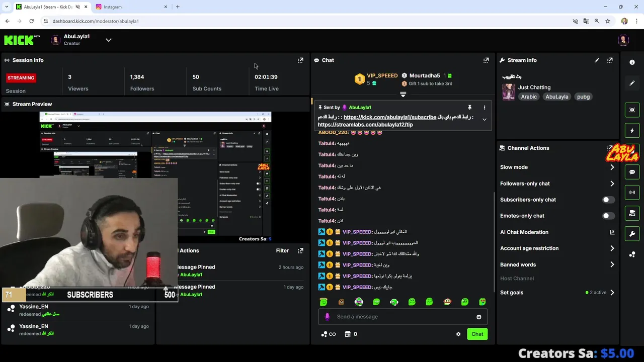Image resolution: width=644 pixels, height=362 pixels.
Task: Click VIP_SPEEED in the leaderboard
Action: [382, 75]
